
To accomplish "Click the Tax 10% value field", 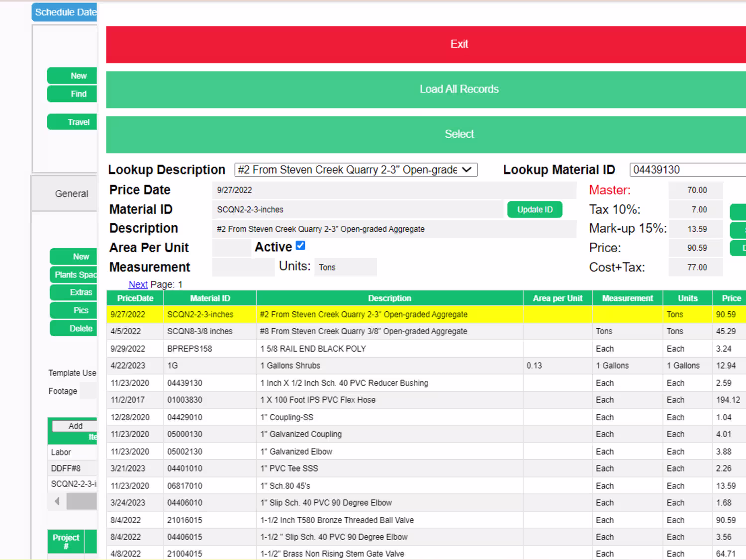I will (695, 210).
